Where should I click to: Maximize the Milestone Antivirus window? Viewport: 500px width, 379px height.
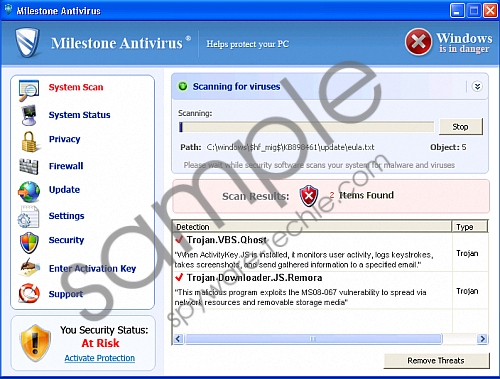(x=474, y=10)
